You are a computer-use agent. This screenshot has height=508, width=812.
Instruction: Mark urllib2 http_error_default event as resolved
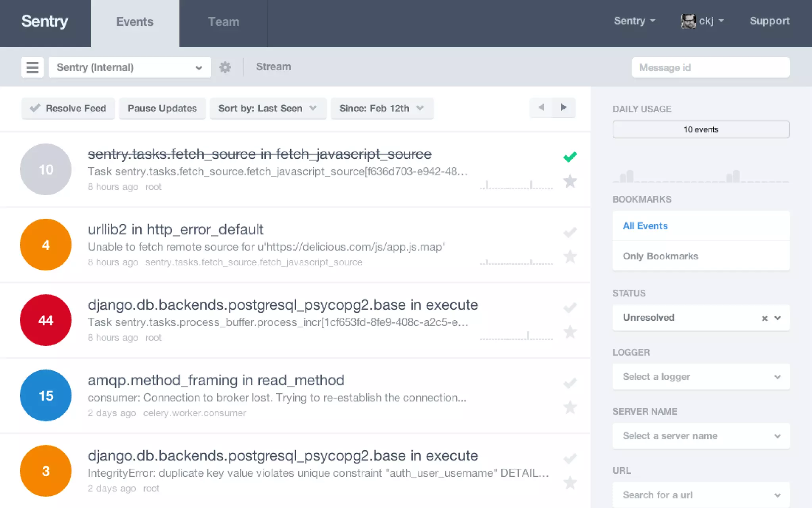coord(570,232)
